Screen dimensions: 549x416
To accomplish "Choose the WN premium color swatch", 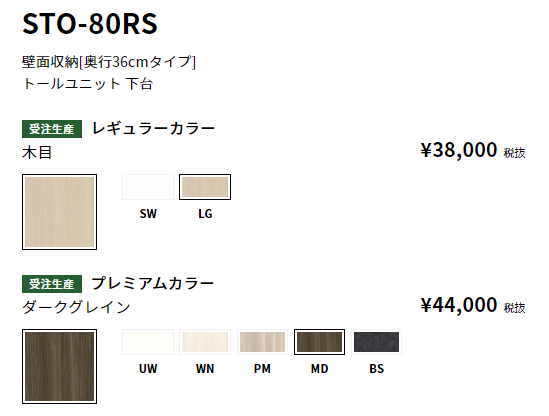I will tap(205, 342).
